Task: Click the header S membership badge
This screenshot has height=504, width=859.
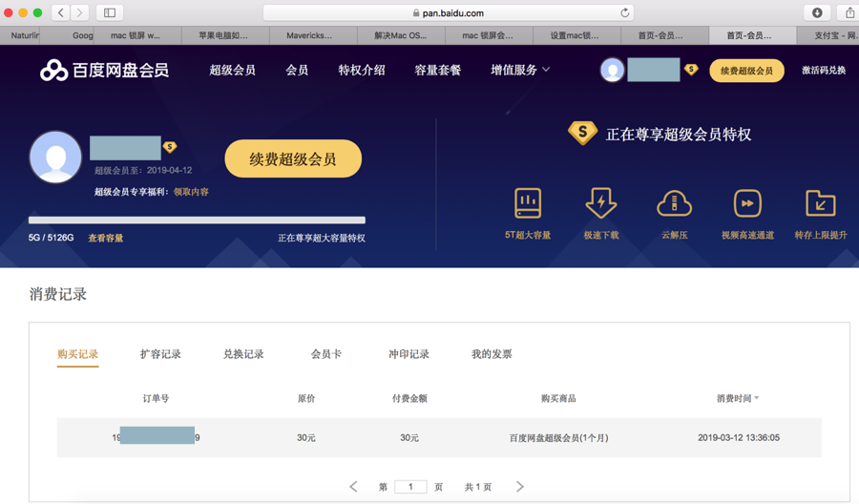Action: click(x=691, y=70)
